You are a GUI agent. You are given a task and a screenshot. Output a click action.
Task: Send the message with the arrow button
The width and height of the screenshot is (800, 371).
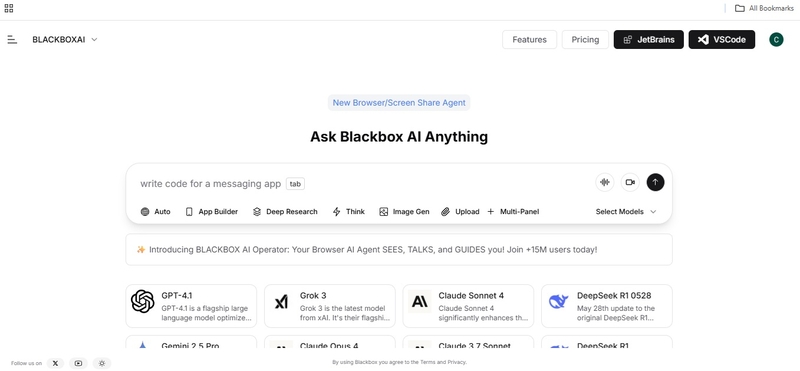point(656,182)
